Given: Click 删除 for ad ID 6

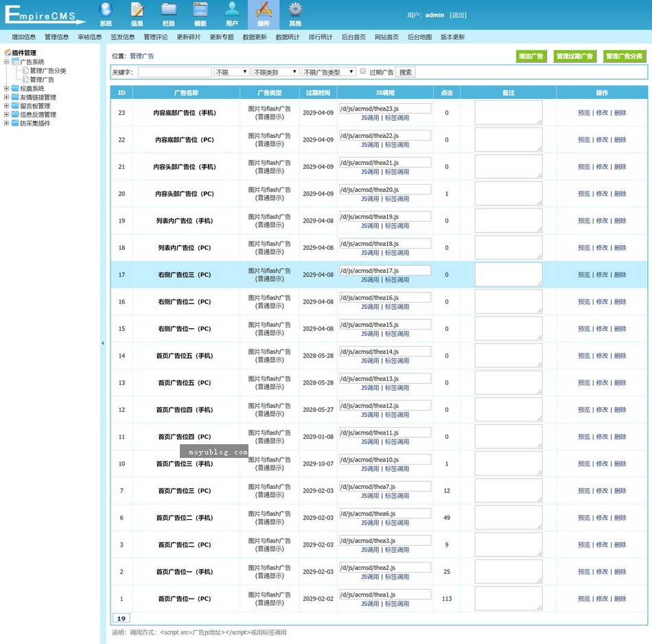Looking at the screenshot, I should (620, 518).
